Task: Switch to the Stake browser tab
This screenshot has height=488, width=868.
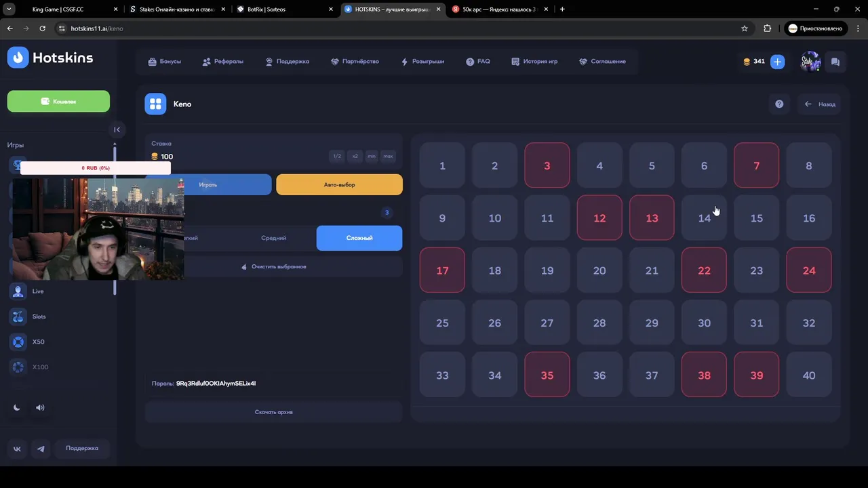Action: tap(176, 9)
